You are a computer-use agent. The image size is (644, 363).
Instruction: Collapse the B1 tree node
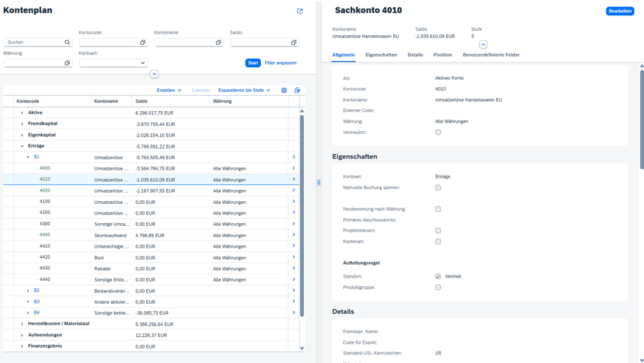(x=28, y=157)
